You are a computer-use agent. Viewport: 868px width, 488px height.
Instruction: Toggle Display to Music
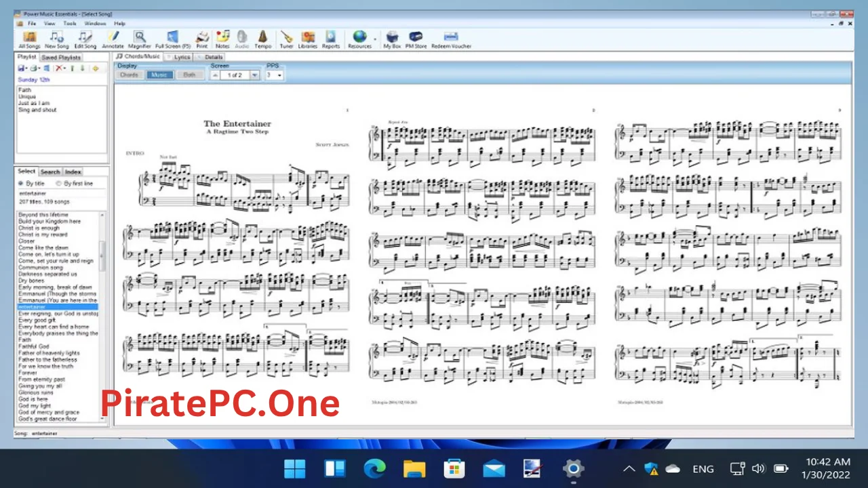(x=159, y=75)
